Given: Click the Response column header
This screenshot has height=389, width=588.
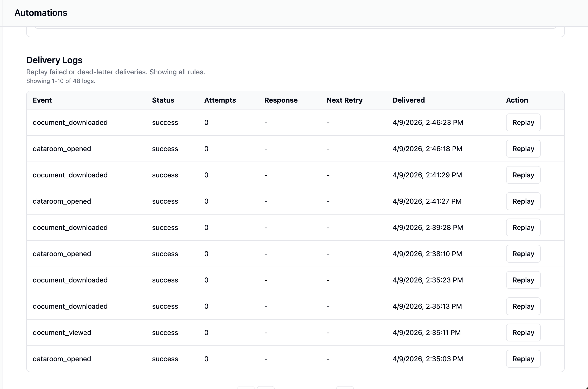Looking at the screenshot, I should [281, 100].
